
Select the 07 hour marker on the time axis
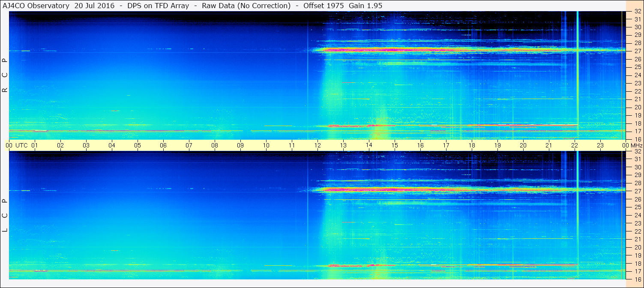pos(189,145)
